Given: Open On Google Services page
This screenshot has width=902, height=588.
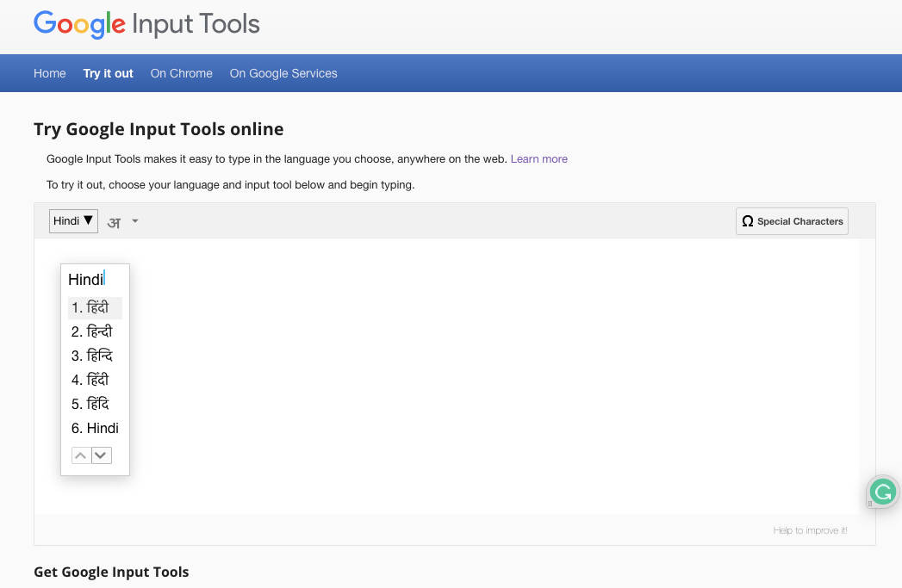Looking at the screenshot, I should coord(283,73).
